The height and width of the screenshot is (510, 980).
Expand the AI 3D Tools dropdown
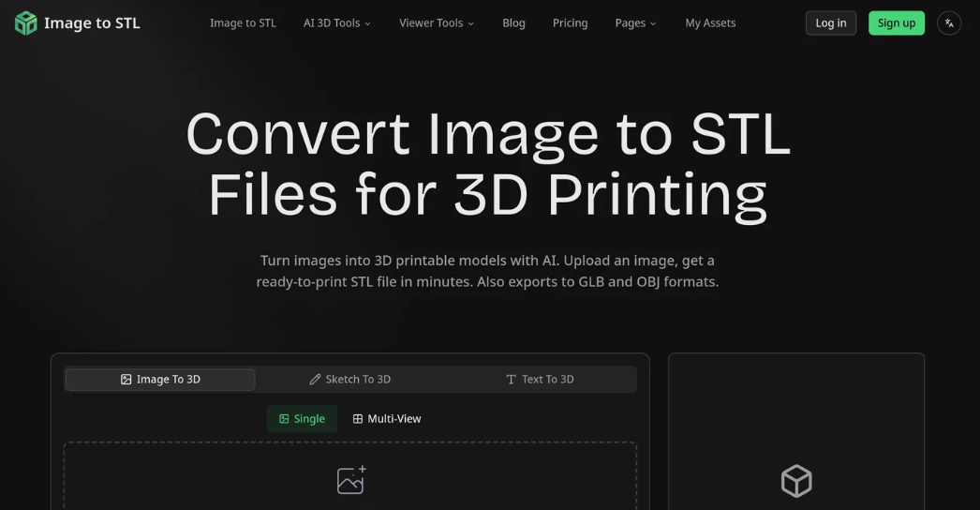click(x=336, y=23)
